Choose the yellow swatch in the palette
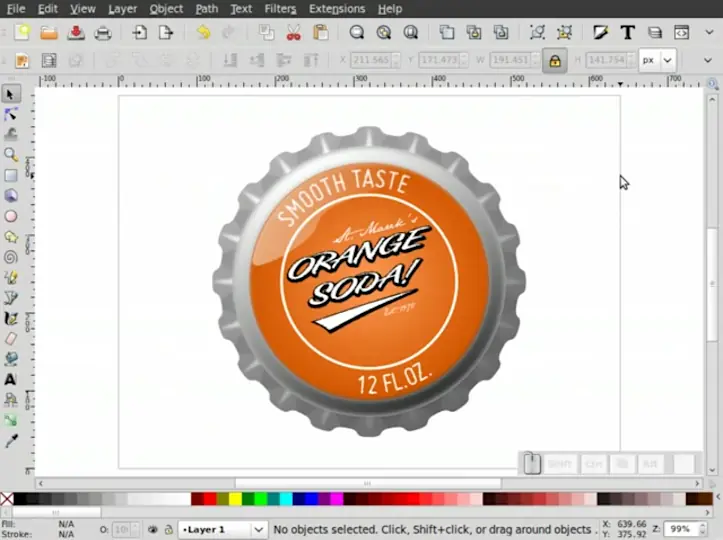723x540 pixels. [235, 498]
